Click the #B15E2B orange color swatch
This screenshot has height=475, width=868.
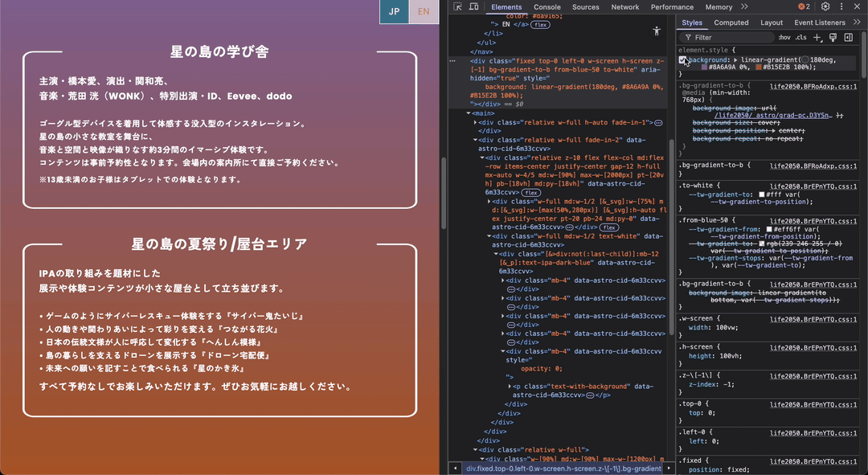point(759,67)
